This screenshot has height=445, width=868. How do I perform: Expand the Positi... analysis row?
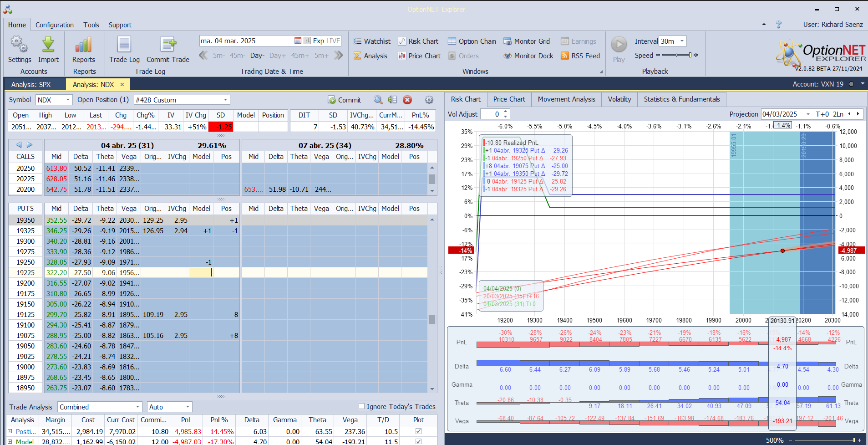pos(10,431)
